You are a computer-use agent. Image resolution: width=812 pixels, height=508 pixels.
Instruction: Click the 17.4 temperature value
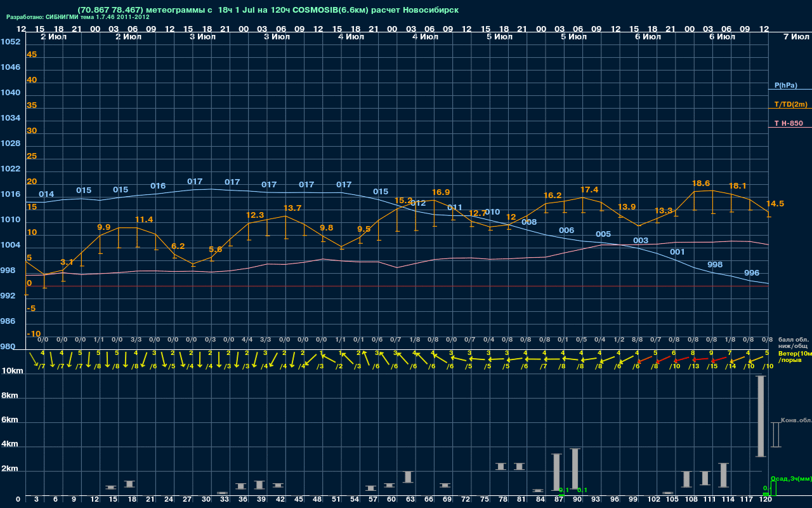pyautogui.click(x=589, y=190)
